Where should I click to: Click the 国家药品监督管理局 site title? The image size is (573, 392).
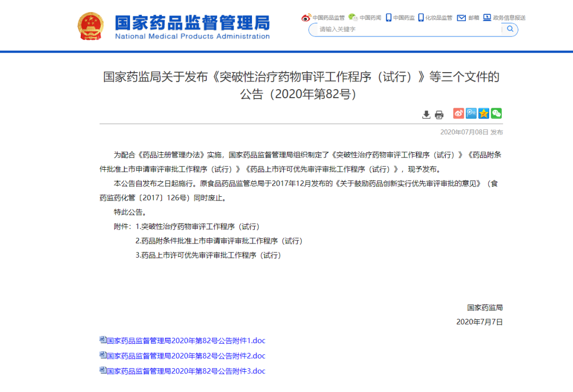192,23
